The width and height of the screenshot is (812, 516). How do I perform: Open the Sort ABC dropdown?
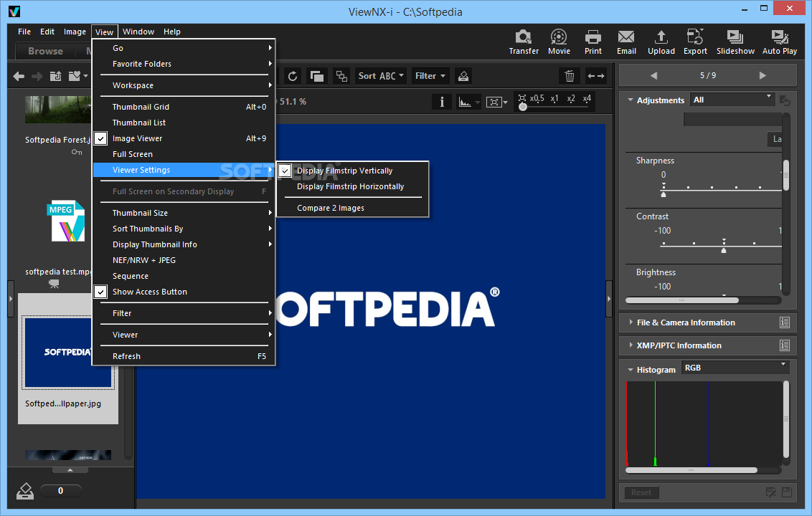tap(381, 76)
